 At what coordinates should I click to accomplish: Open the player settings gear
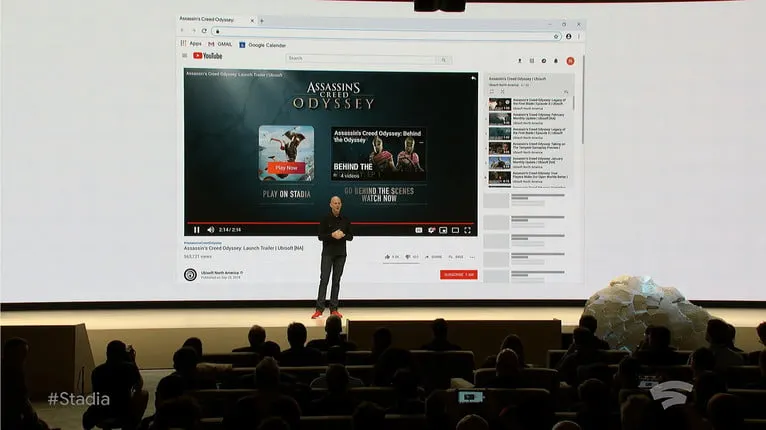pyautogui.click(x=431, y=230)
